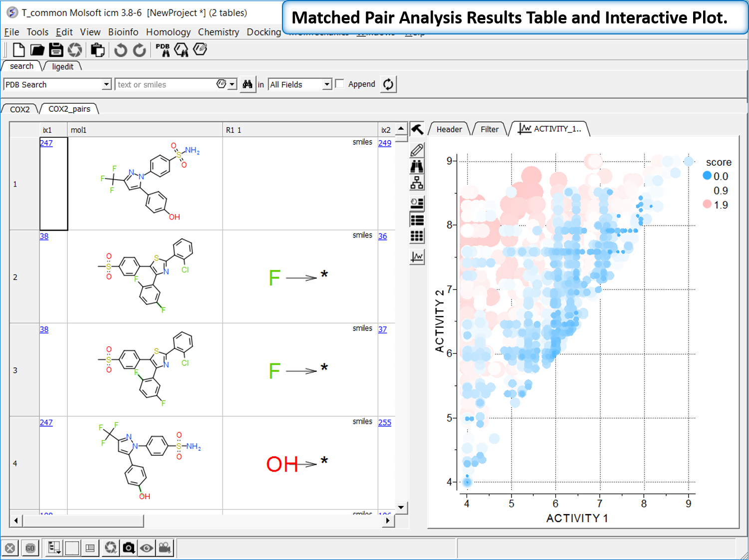Click the binoculars search button next to the query field
The image size is (749, 560).
click(x=248, y=84)
